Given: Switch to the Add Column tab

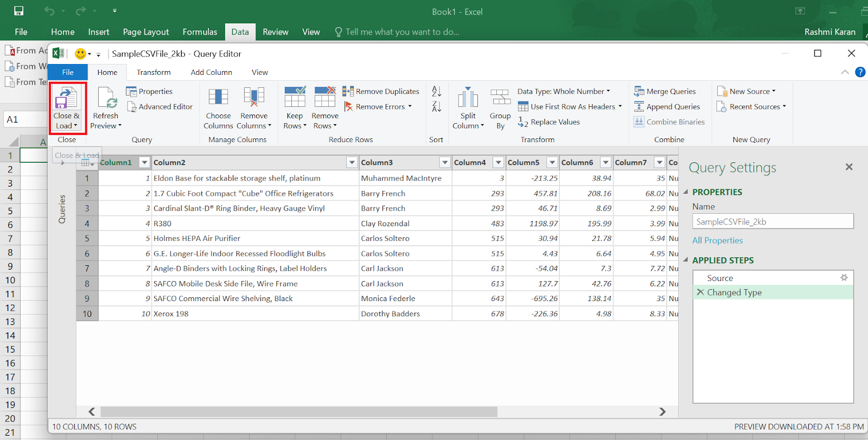Looking at the screenshot, I should [x=212, y=72].
